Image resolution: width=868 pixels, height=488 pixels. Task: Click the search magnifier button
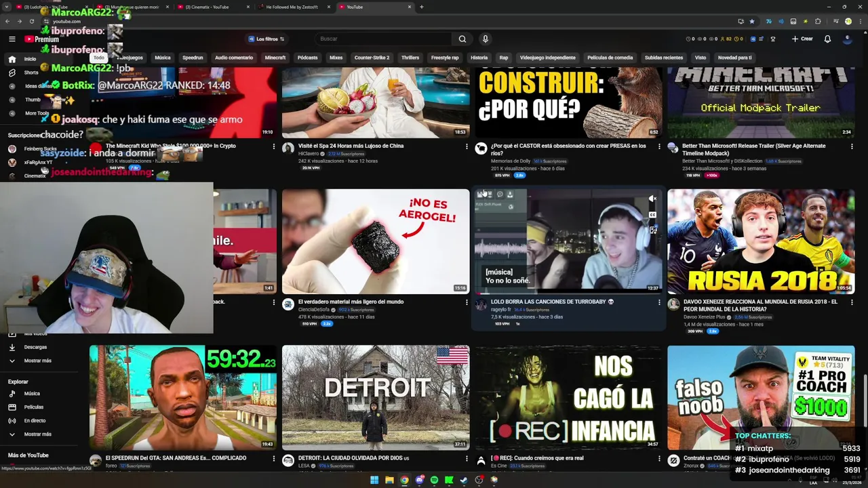pyautogui.click(x=462, y=39)
